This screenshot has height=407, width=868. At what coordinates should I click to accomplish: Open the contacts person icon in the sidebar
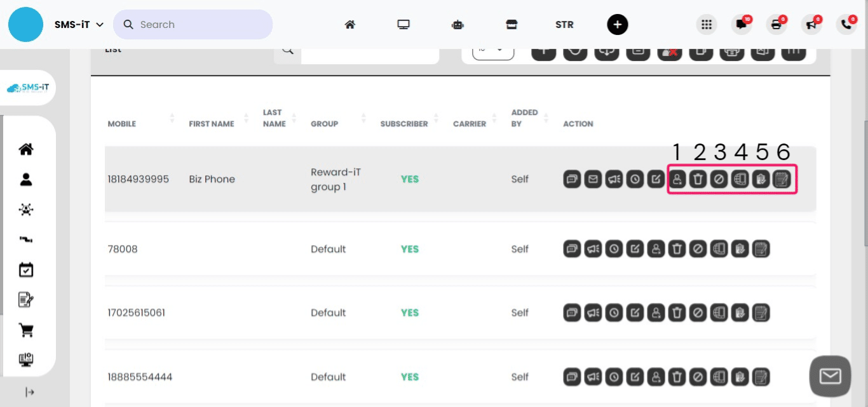[x=26, y=180]
